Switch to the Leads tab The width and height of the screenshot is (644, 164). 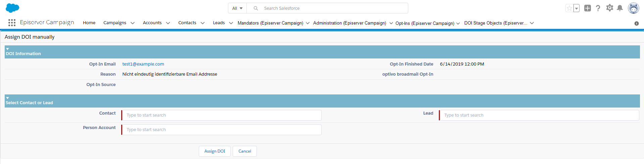coord(219,23)
